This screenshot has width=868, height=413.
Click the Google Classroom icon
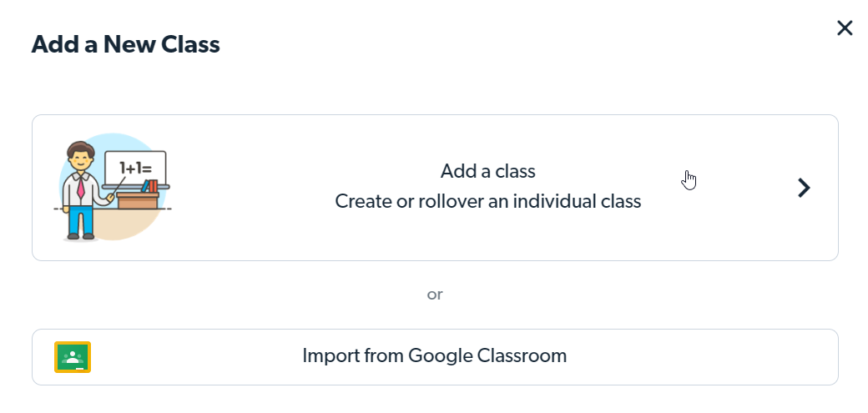coord(73,357)
